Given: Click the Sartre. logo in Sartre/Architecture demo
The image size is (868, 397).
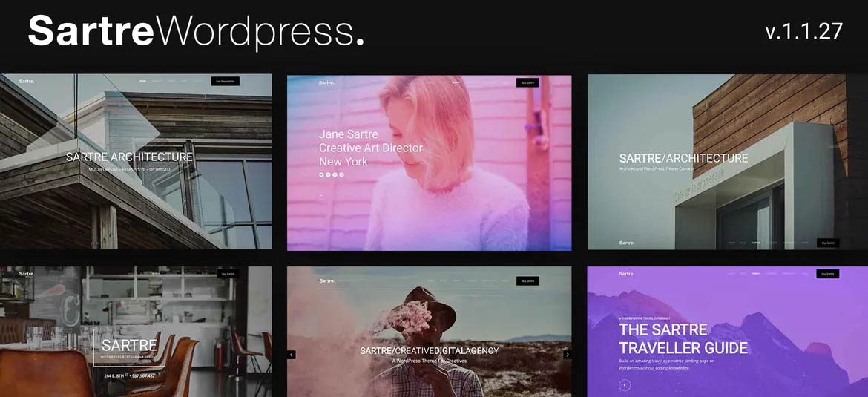Looking at the screenshot, I should coord(627,243).
